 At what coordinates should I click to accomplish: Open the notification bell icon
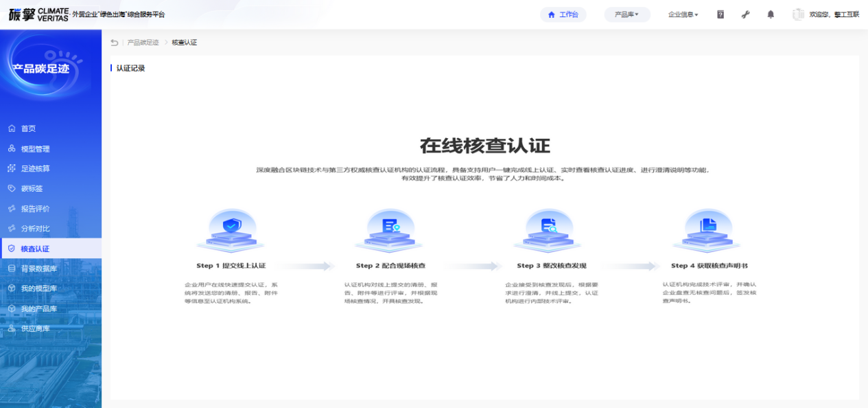pyautogui.click(x=771, y=14)
